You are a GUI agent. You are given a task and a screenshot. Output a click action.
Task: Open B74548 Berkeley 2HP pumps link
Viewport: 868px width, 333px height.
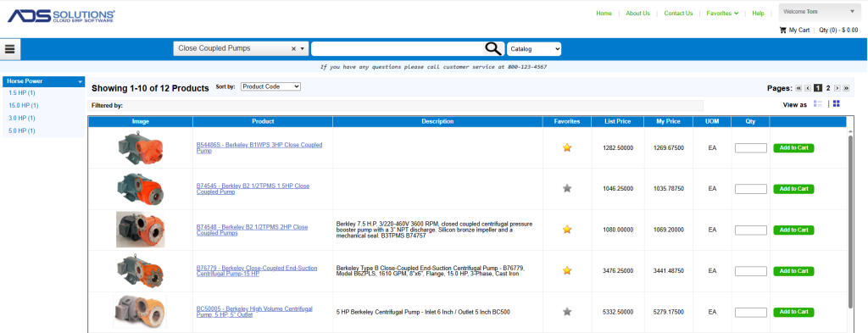coord(252,230)
